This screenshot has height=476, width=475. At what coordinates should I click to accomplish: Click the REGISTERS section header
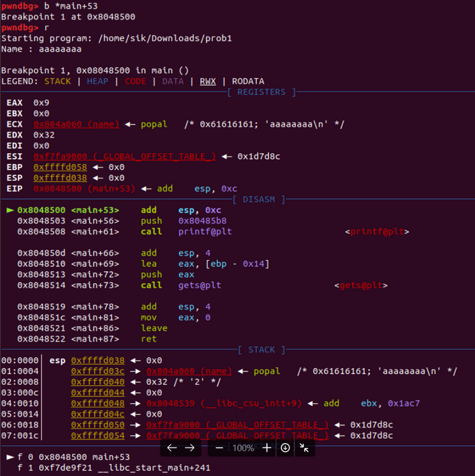tap(261, 92)
